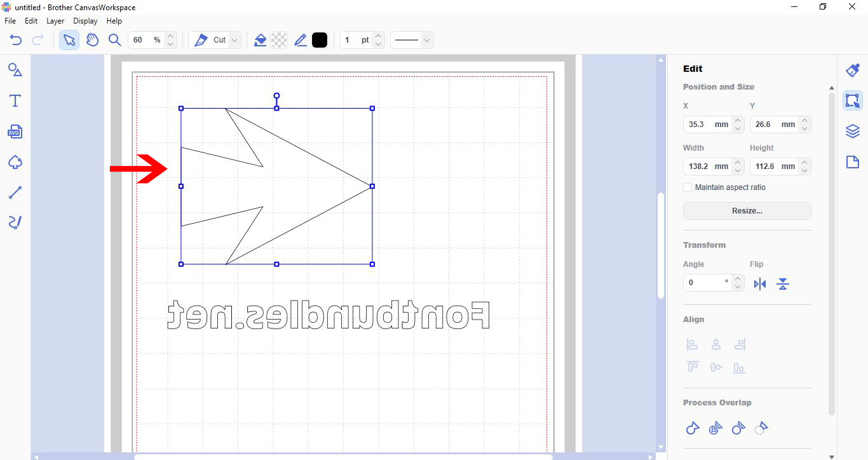Open the black stroke color swatch

320,40
